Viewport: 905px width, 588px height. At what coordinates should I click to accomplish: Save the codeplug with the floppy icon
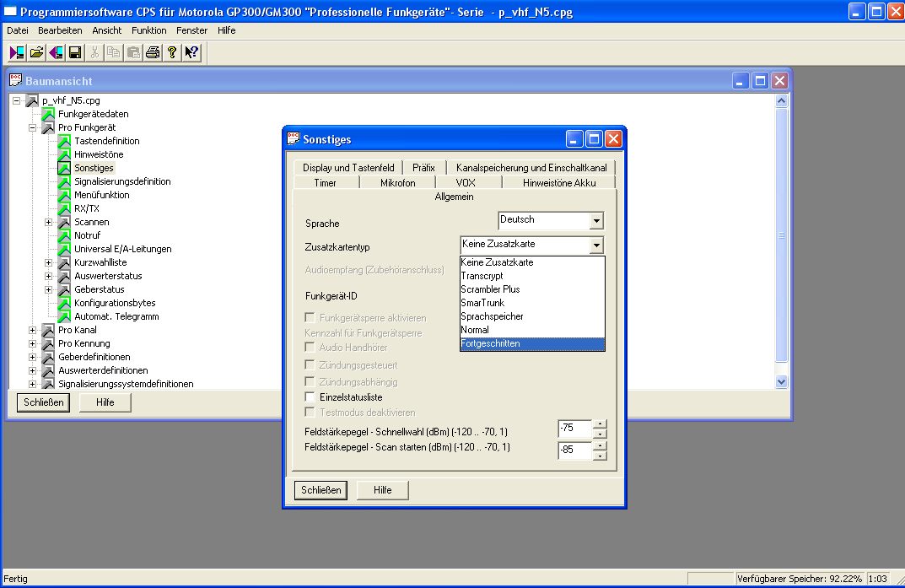(x=75, y=52)
